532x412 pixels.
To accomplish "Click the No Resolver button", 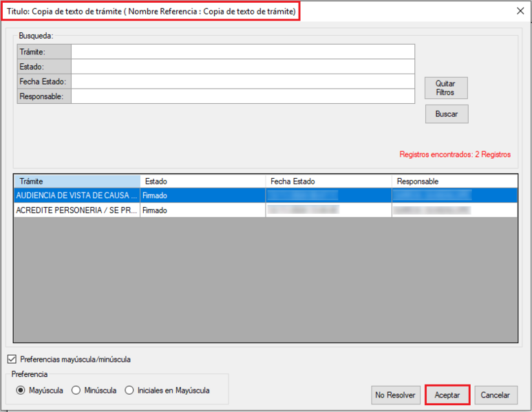I will [395, 395].
